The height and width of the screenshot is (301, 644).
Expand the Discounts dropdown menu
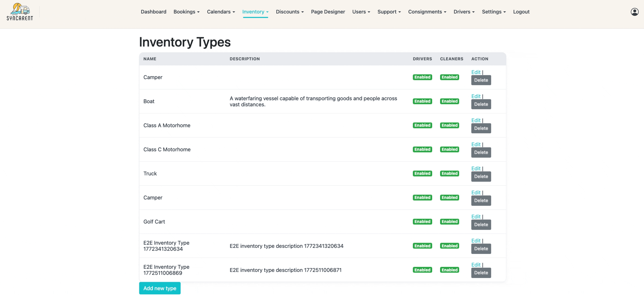[290, 12]
